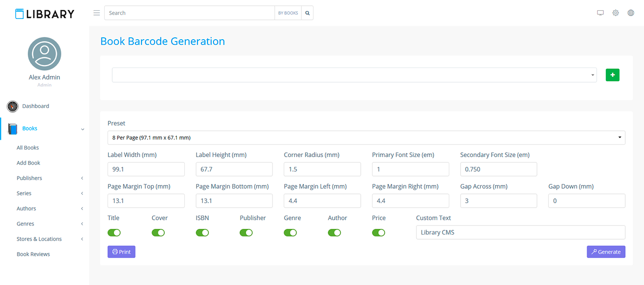Open the settings gear icon

[x=615, y=13]
